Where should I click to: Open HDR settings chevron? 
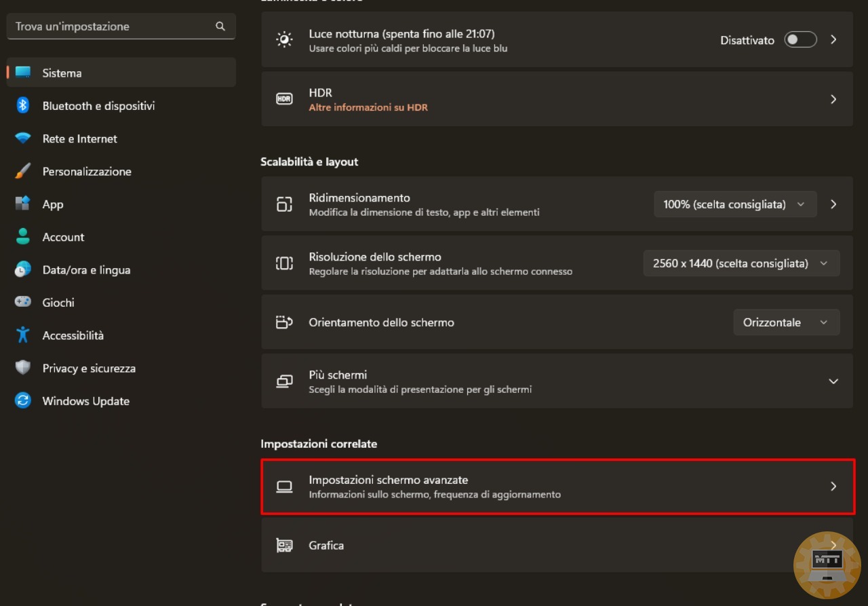[x=833, y=99]
